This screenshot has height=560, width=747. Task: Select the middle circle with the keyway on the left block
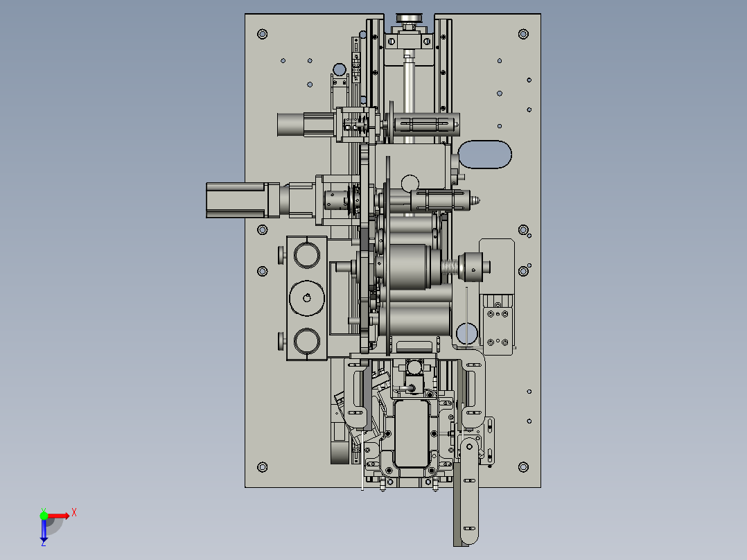pyautogui.click(x=307, y=298)
